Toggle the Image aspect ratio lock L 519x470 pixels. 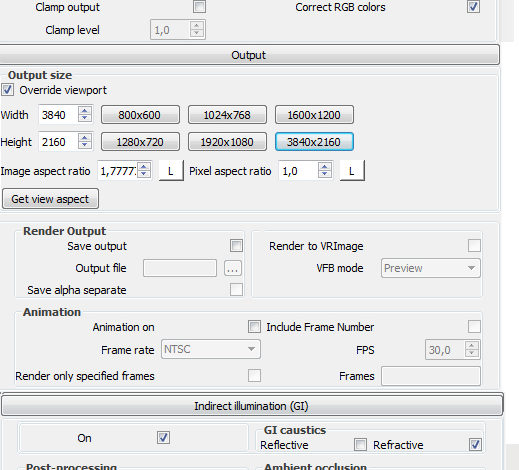pyautogui.click(x=171, y=171)
